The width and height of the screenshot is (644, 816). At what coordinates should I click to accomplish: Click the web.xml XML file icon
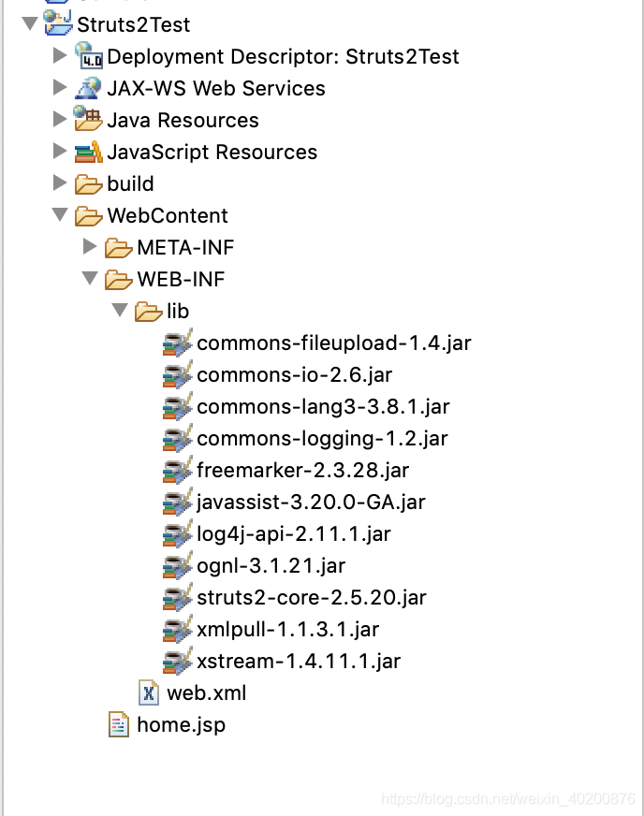pyautogui.click(x=146, y=692)
